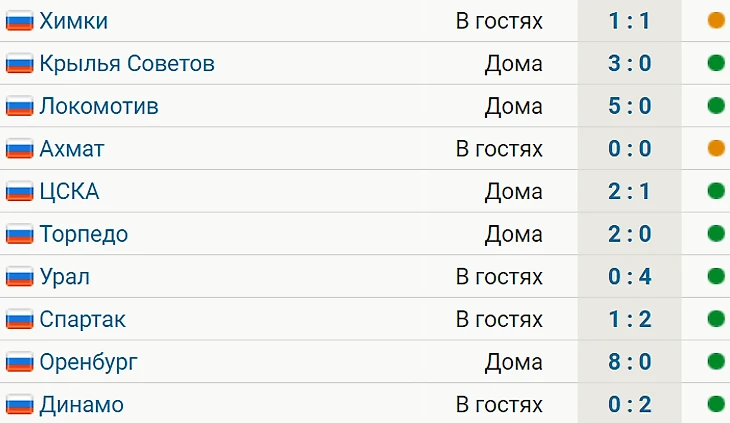
Task: Click the Russian flag beside Химки
Action: pyautogui.click(x=20, y=21)
